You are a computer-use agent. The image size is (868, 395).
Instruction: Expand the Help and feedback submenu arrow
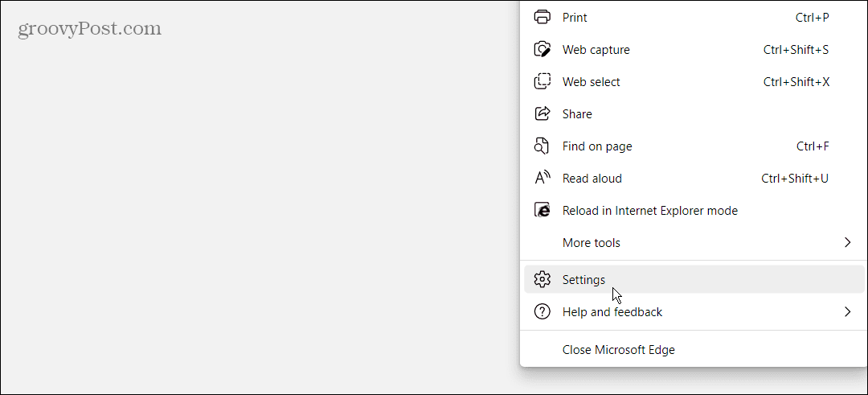[x=847, y=312]
